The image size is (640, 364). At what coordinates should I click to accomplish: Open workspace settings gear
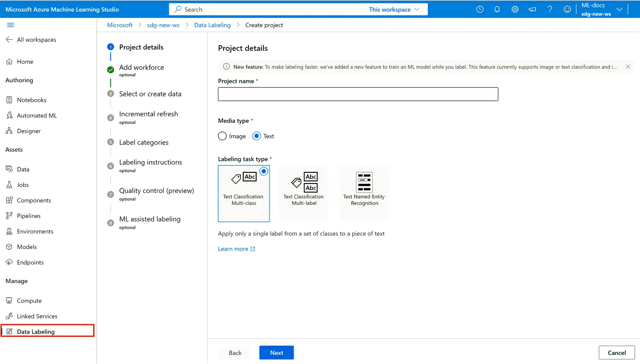515,9
